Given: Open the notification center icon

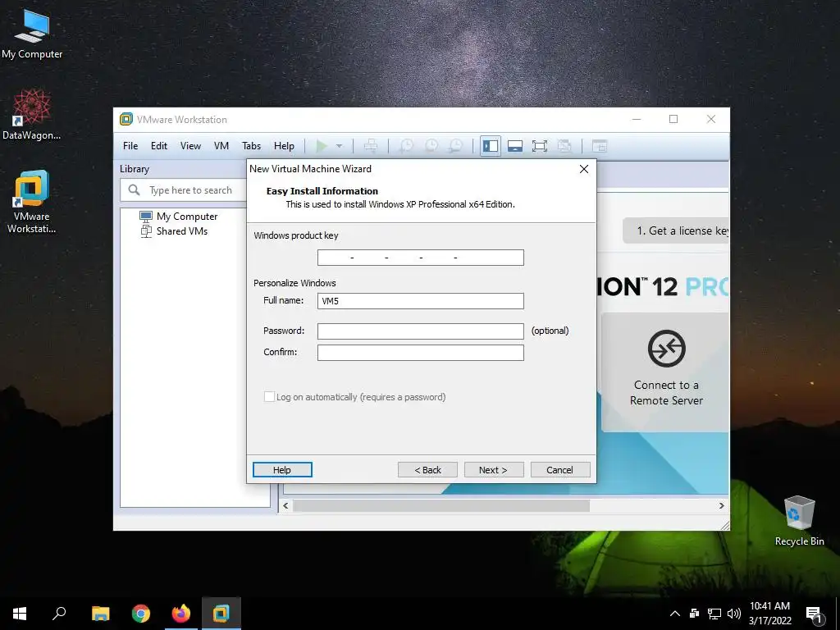Looking at the screenshot, I should [x=814, y=614].
